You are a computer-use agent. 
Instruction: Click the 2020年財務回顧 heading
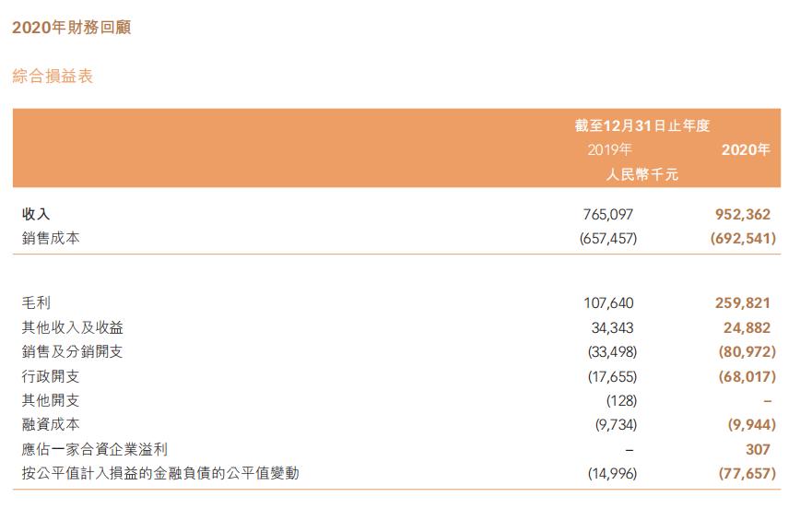coord(72,27)
